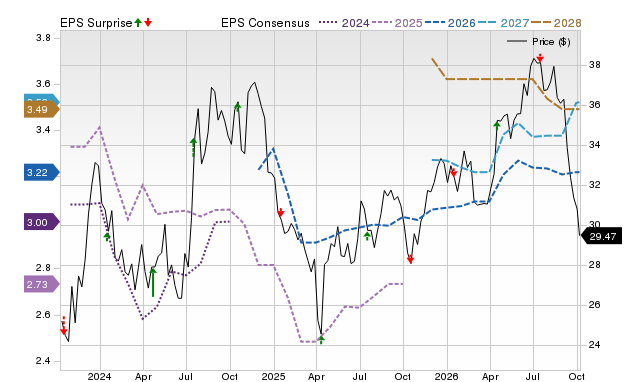Click the green beat arrow just after July 2025
The width and height of the screenshot is (640, 382).
pos(367,236)
